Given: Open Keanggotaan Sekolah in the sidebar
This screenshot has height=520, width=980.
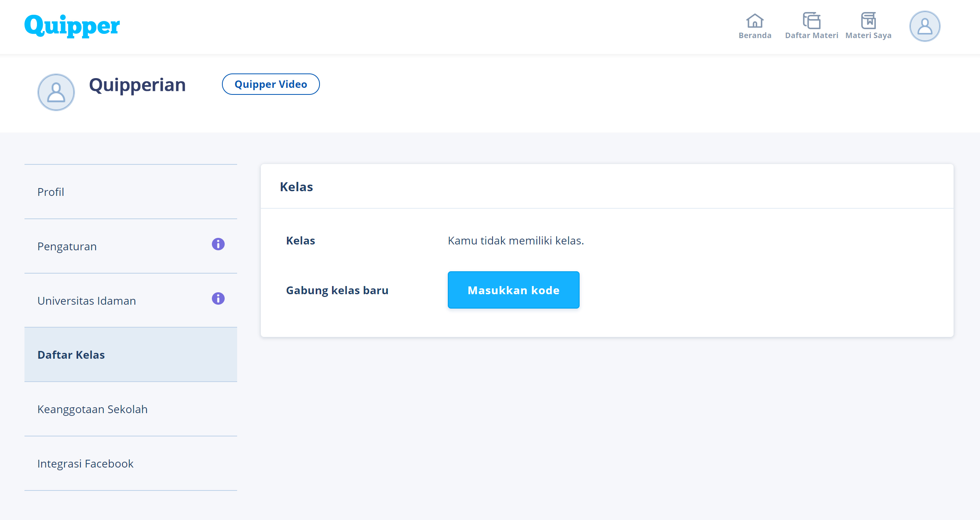Looking at the screenshot, I should (131, 409).
